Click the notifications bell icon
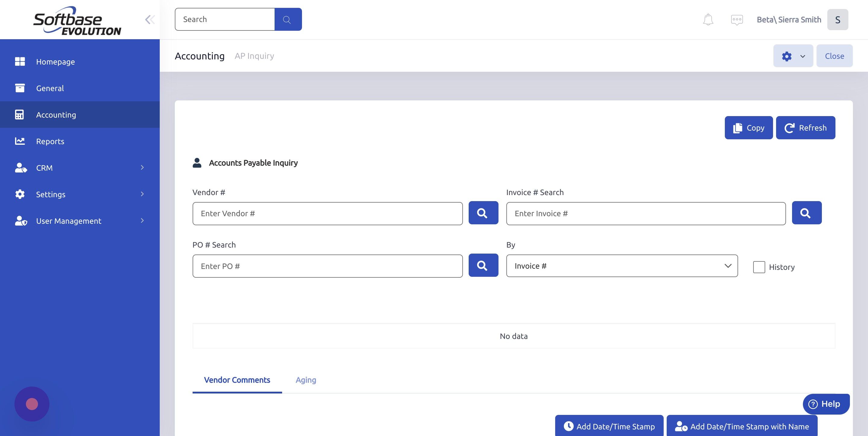The height and width of the screenshot is (436, 868). [708, 19]
